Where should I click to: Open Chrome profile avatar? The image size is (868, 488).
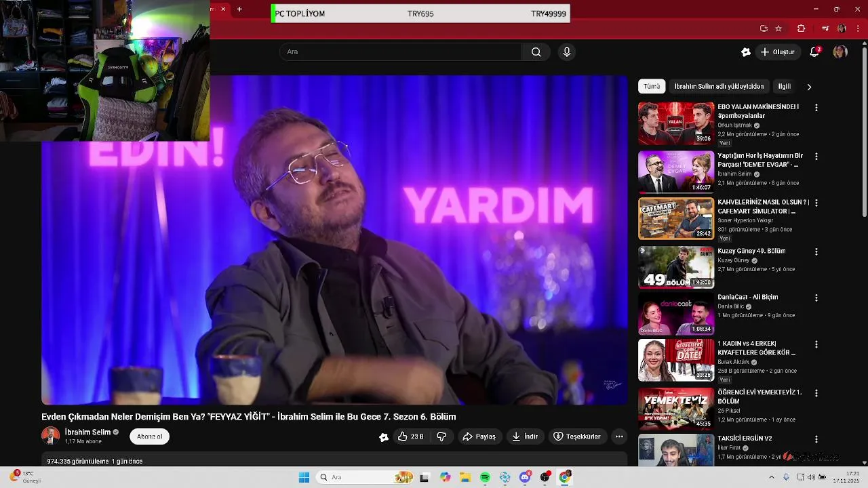click(842, 28)
